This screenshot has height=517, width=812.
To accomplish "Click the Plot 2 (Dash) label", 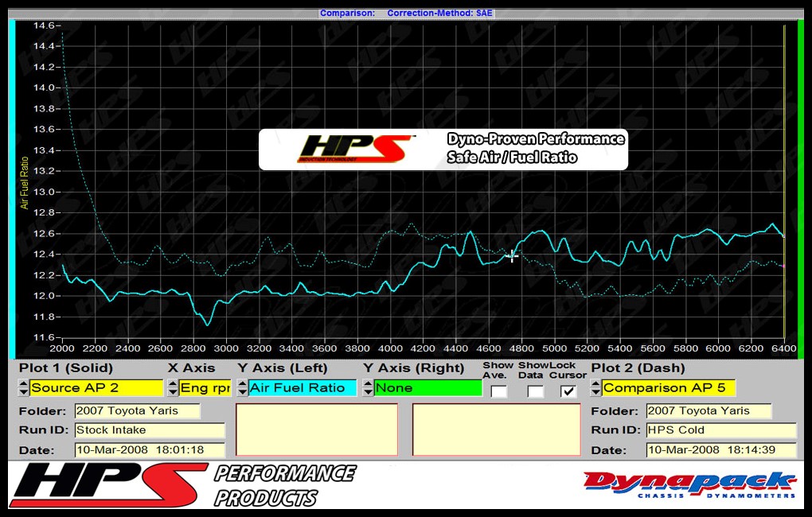I will (x=638, y=368).
